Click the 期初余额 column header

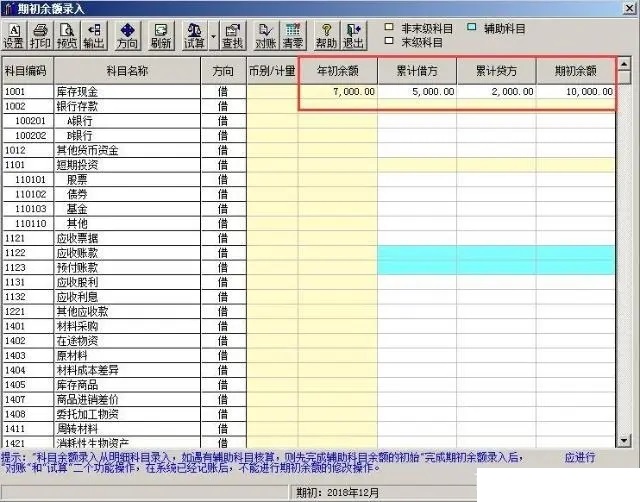576,71
